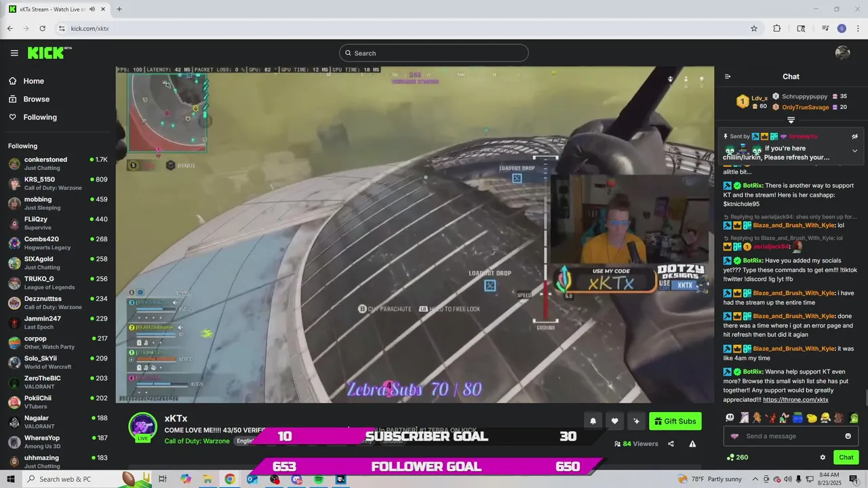Image resolution: width=868 pixels, height=488 pixels.
Task: Open conkerstoned channel
Action: (58, 163)
